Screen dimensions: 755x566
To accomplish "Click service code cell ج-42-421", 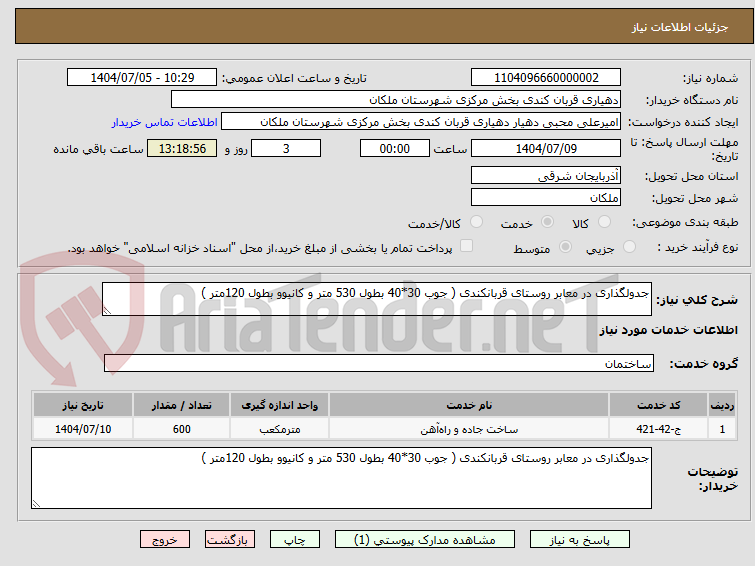I will (658, 429).
